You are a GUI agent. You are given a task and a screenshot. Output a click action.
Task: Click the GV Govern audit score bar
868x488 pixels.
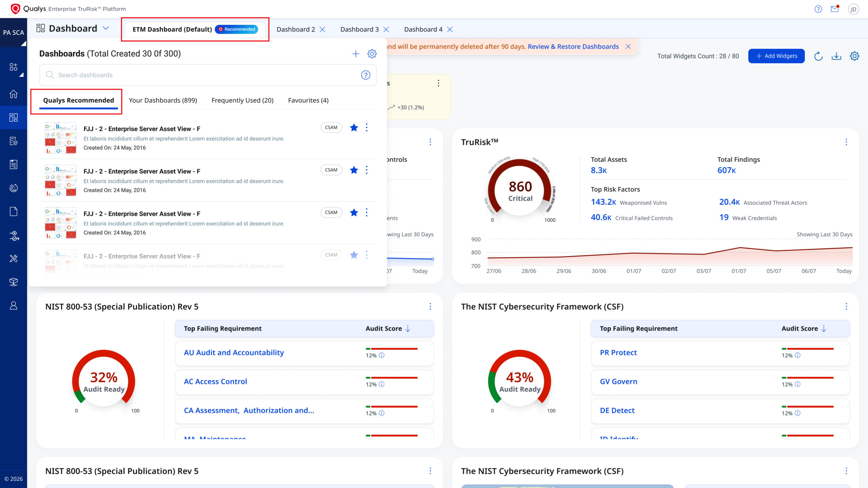point(808,378)
